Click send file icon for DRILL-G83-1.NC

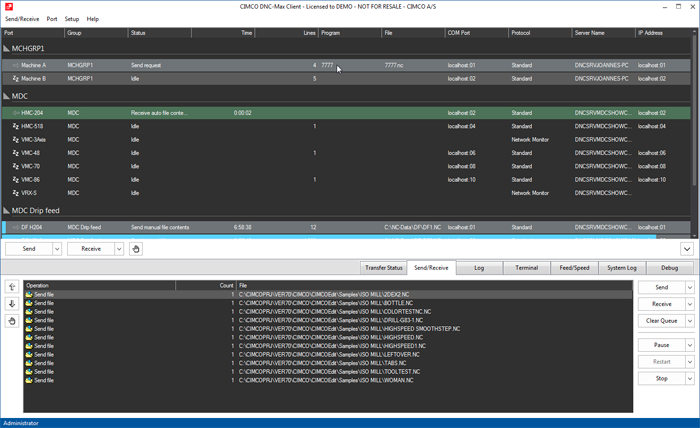29,320
